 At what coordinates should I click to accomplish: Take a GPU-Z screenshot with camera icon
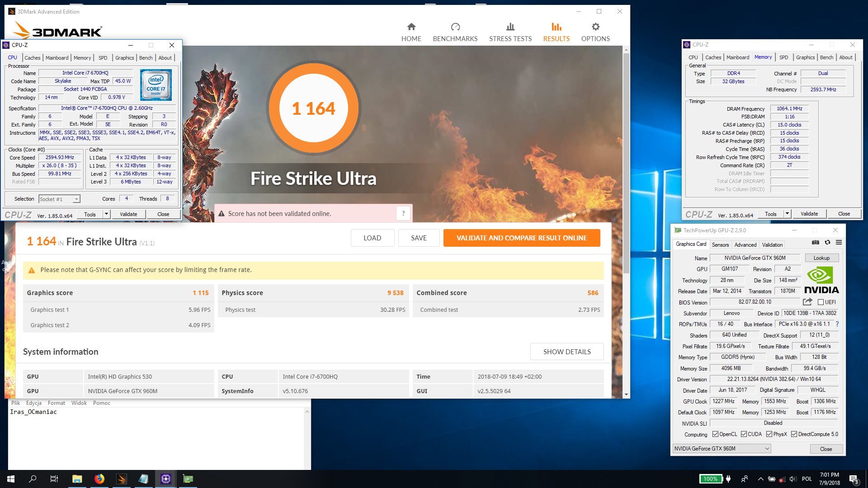pos(815,243)
